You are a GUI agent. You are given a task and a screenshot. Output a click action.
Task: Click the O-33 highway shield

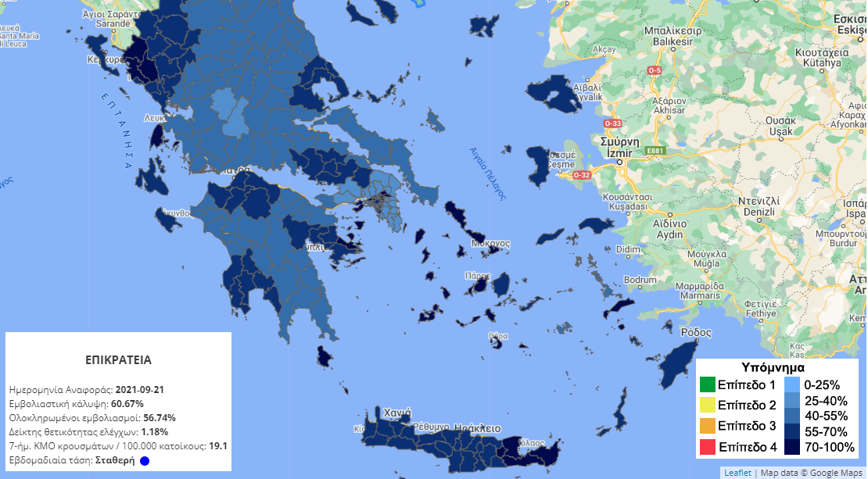(613, 123)
